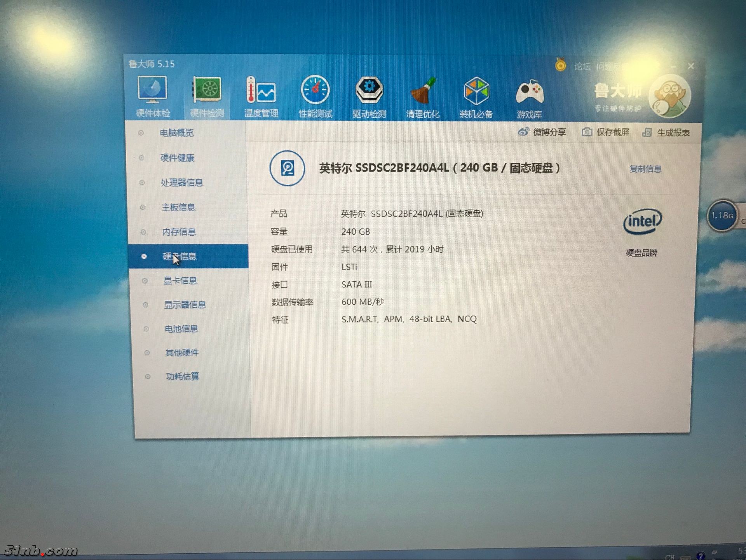Switch to 显卡信息 graphics card tab
Screen dimensions: 746x560
click(180, 281)
